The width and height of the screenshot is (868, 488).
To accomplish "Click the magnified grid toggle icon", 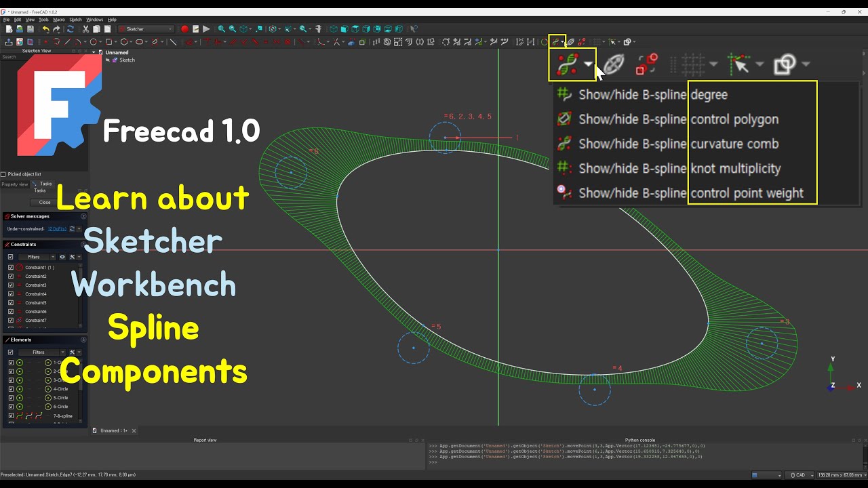I will 693,64.
